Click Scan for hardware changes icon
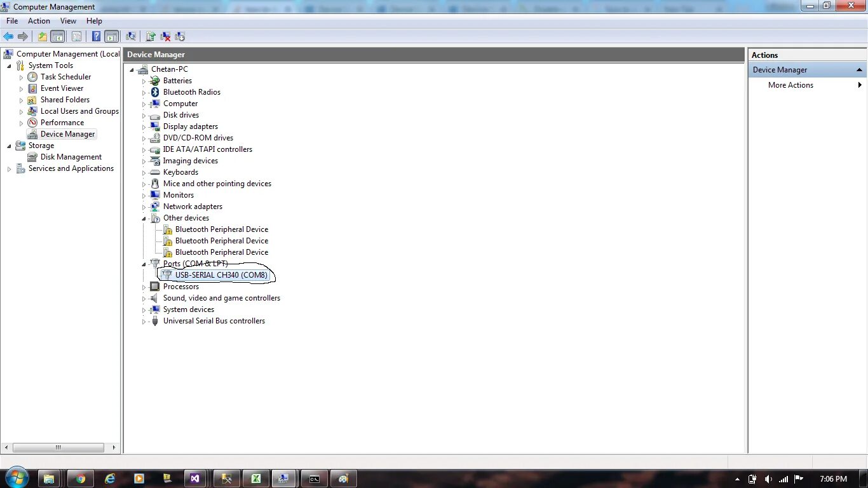Screen dimensions: 868x488 tap(131, 37)
